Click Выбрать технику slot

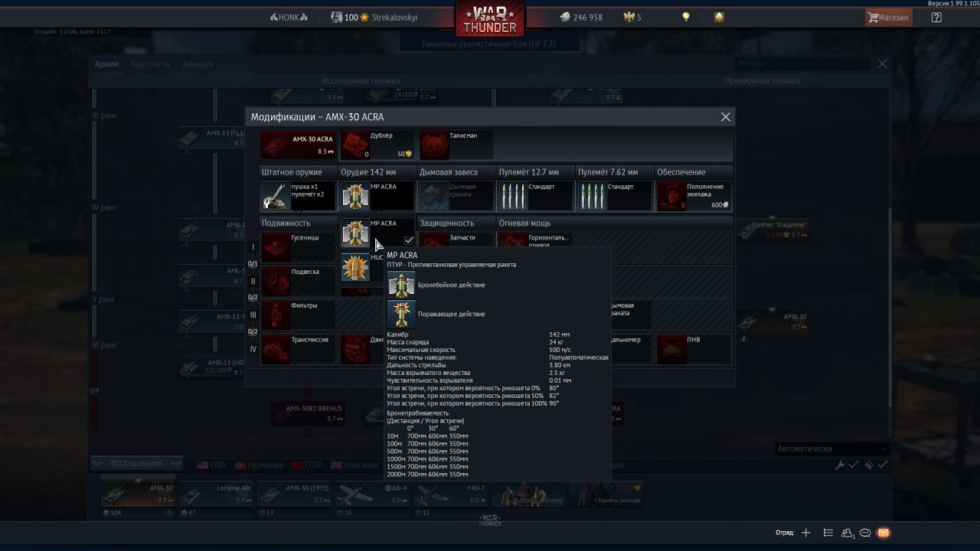point(529,494)
